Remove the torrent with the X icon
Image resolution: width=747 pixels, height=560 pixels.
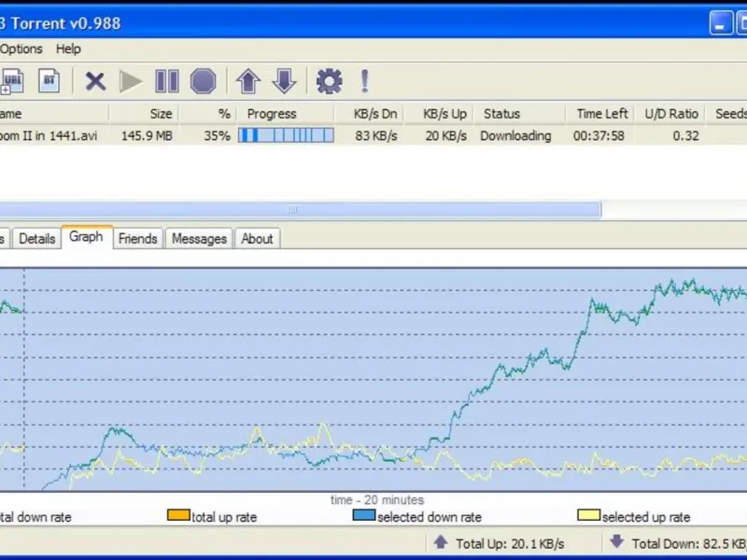(x=95, y=81)
